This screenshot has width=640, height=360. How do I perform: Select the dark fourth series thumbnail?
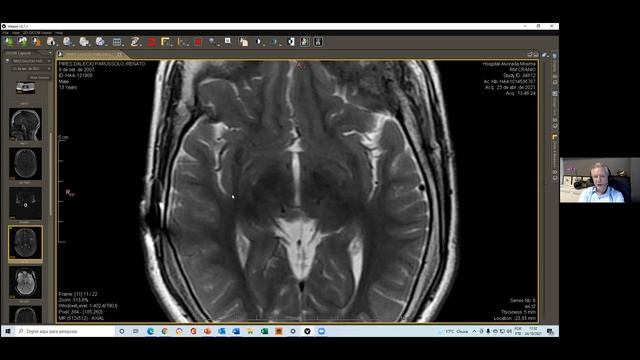[25, 203]
